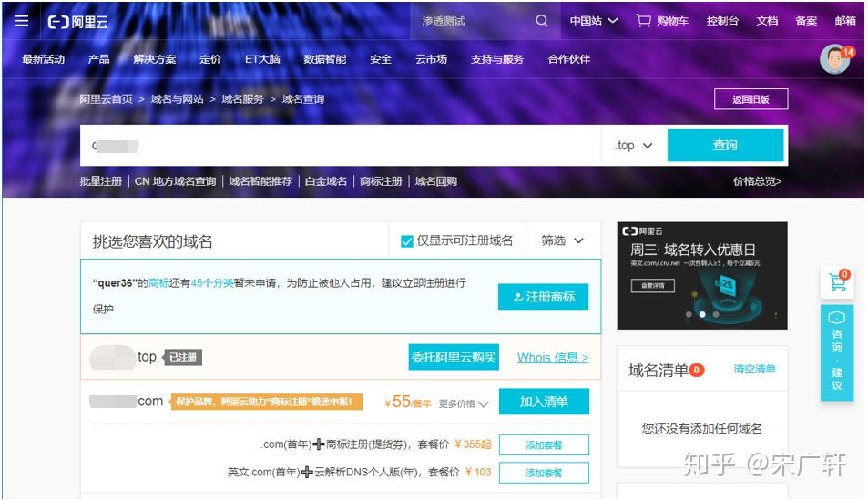The image size is (868, 500).
Task: Click the domain transfer promotion banner
Action: tap(701, 274)
